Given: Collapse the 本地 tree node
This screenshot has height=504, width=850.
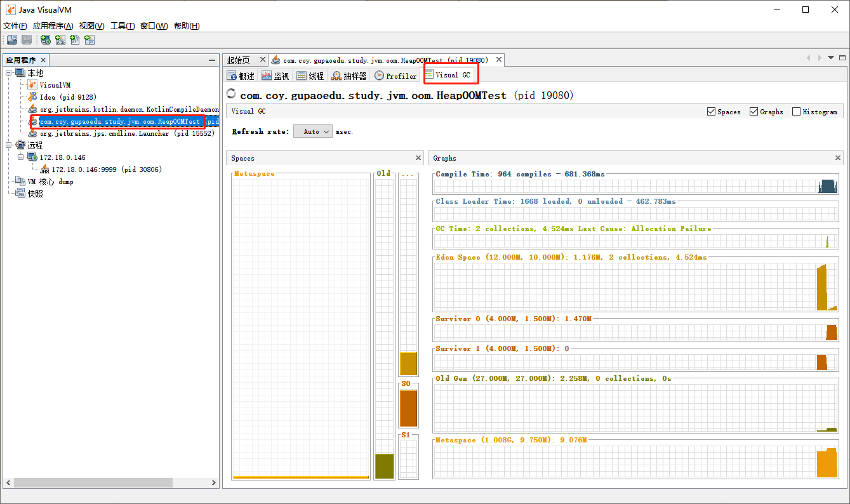Looking at the screenshot, I should click(x=9, y=73).
